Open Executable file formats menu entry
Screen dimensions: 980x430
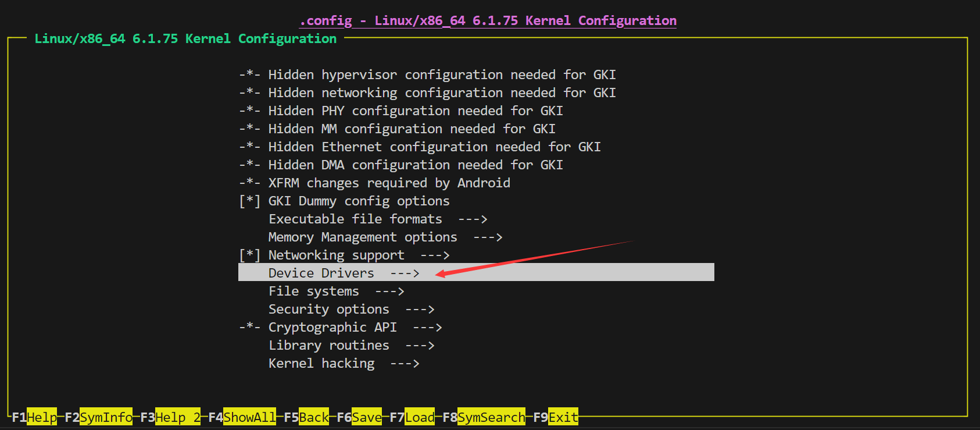coord(355,219)
